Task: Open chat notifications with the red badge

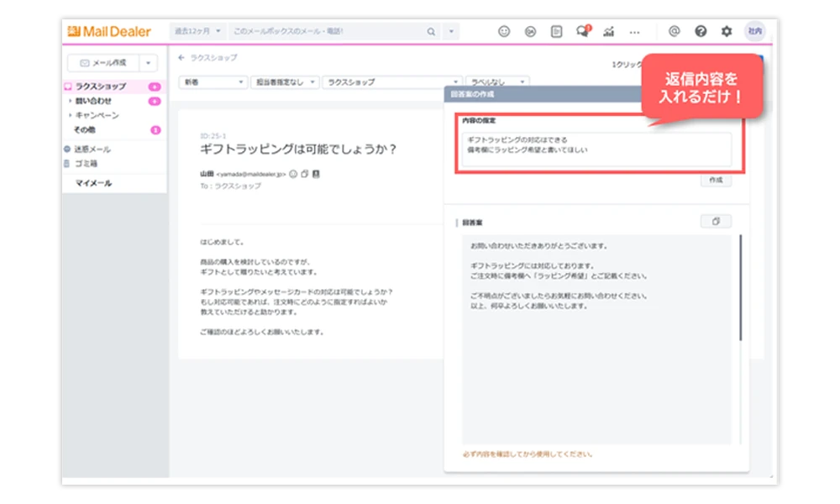Action: click(581, 30)
